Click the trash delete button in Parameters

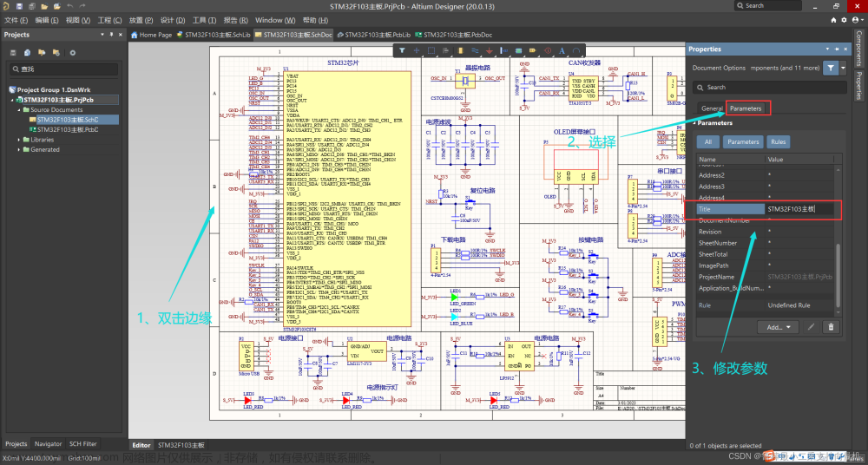pyautogui.click(x=831, y=327)
